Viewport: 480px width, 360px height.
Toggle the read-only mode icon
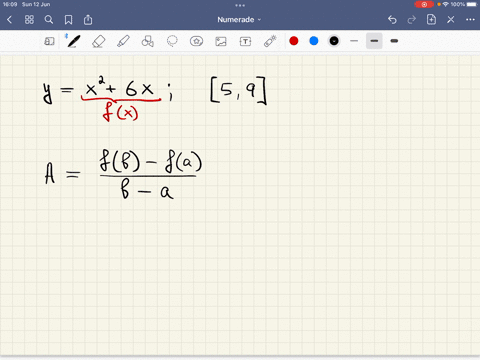[49, 41]
